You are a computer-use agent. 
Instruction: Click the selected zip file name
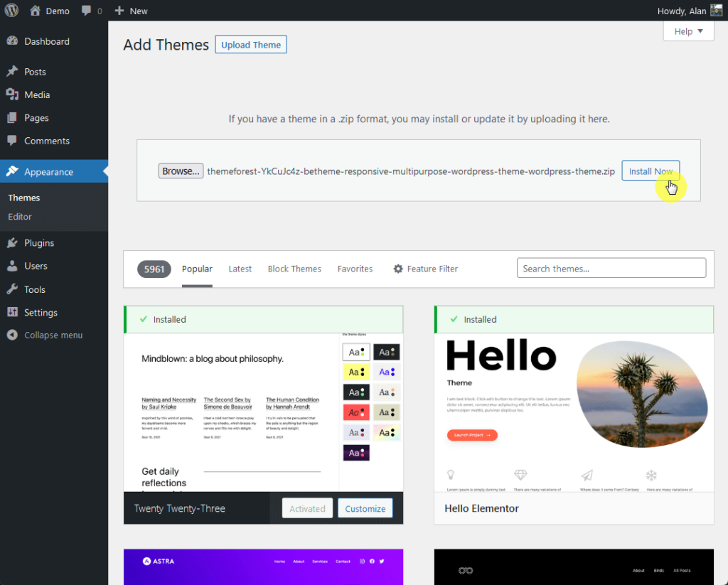[411, 171]
